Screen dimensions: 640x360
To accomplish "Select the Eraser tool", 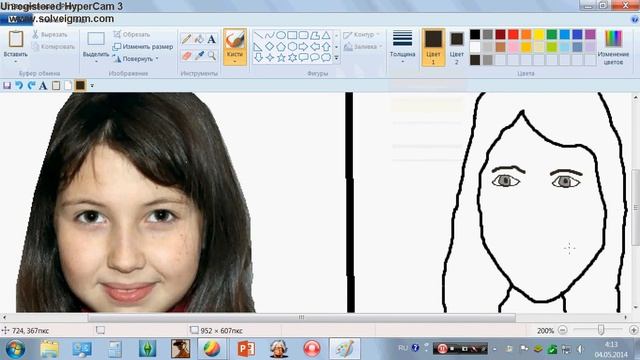I will [x=187, y=56].
